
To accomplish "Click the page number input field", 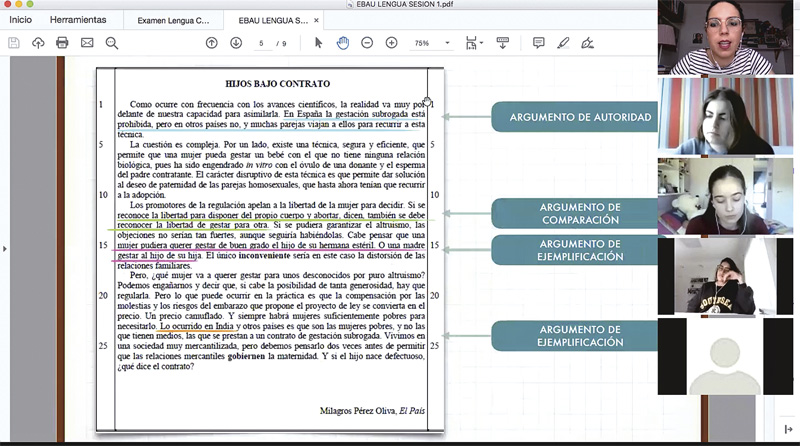I will point(261,44).
